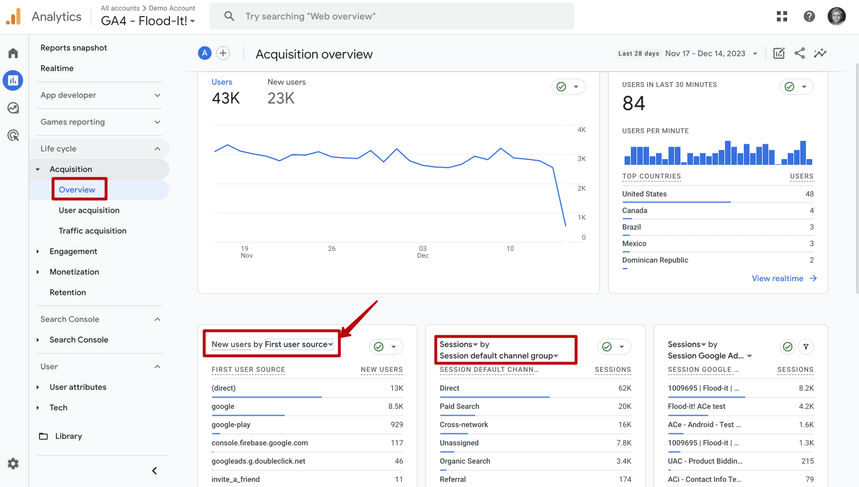
Task: Share this report icon
Action: (800, 53)
